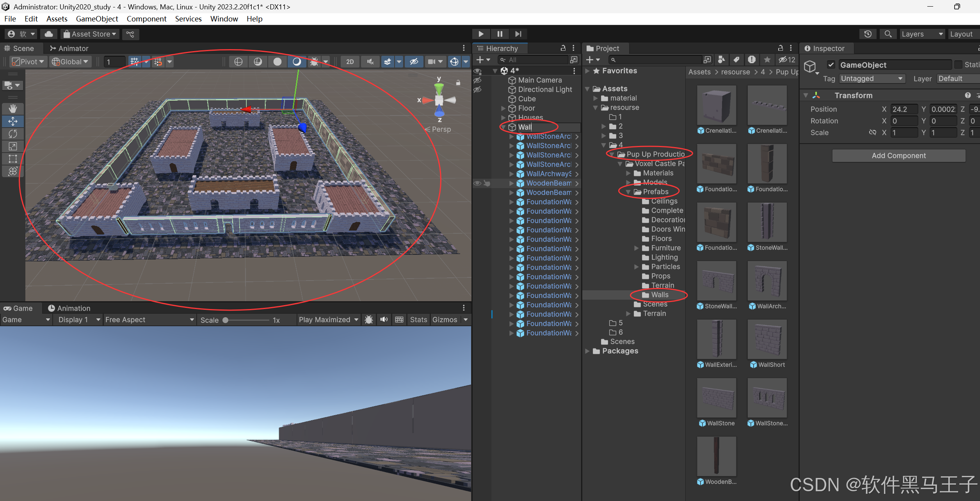Click the Game view Scale slider
Viewport: 980px width, 501px height.
pyautogui.click(x=246, y=320)
